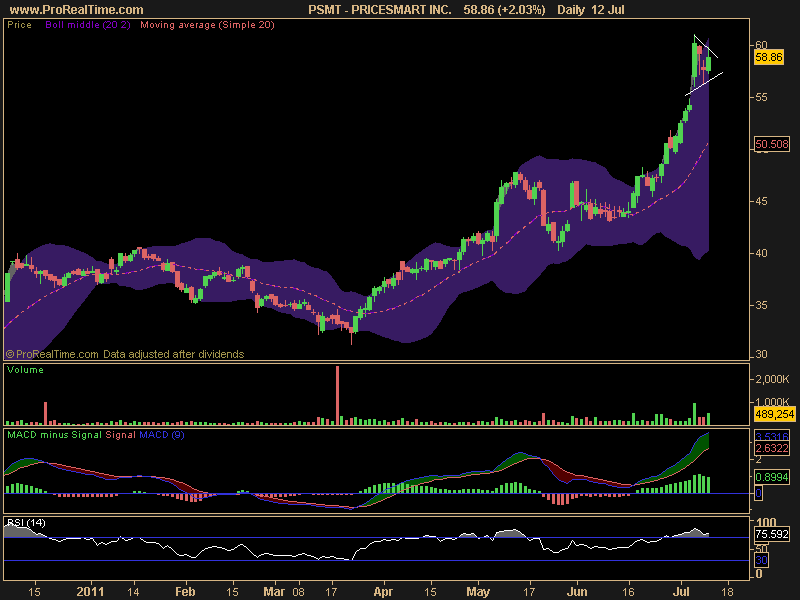The width and height of the screenshot is (800, 600).
Task: Click the 0.8994 histogram value tag
Action: pyautogui.click(x=772, y=477)
